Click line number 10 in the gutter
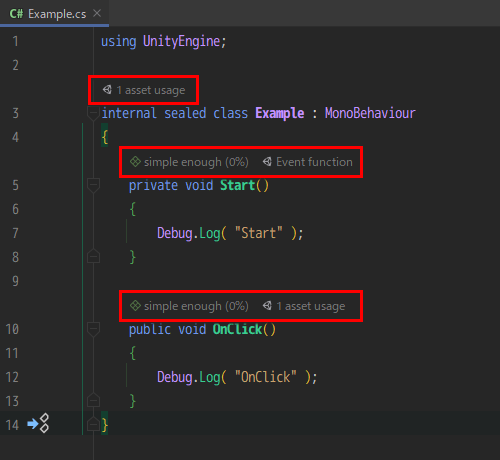 point(12,329)
